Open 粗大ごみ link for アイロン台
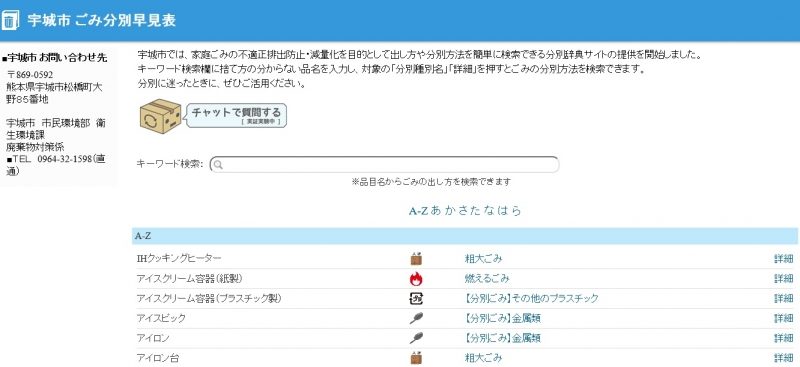 [x=483, y=358]
